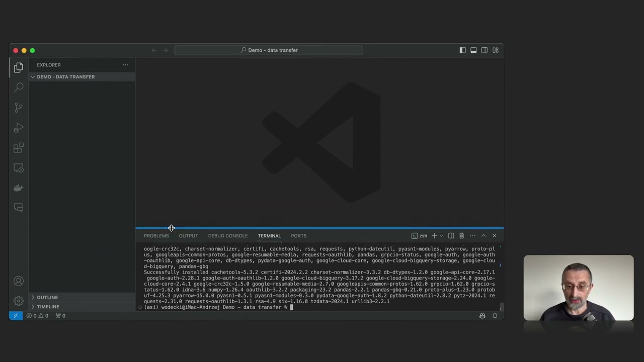Toggle secondary side bar layout icon
Viewport: 644px width, 362px height.
coord(485,50)
